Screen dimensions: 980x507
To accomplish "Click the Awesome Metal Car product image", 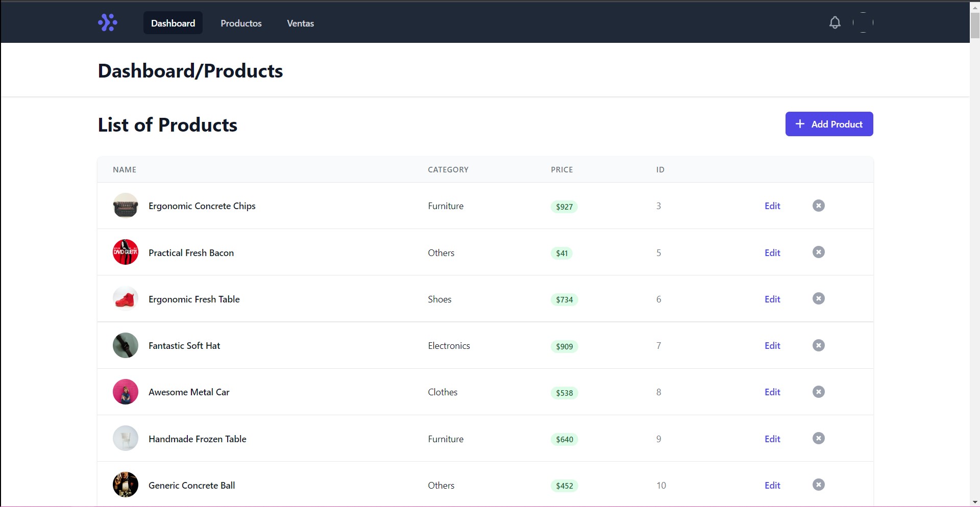I will (125, 392).
